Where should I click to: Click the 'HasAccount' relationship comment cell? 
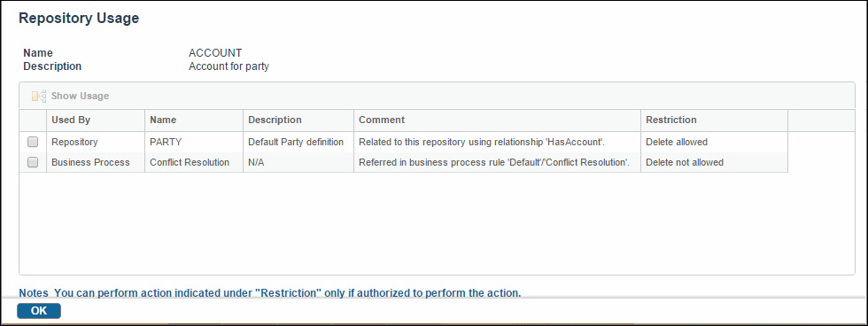(497, 143)
